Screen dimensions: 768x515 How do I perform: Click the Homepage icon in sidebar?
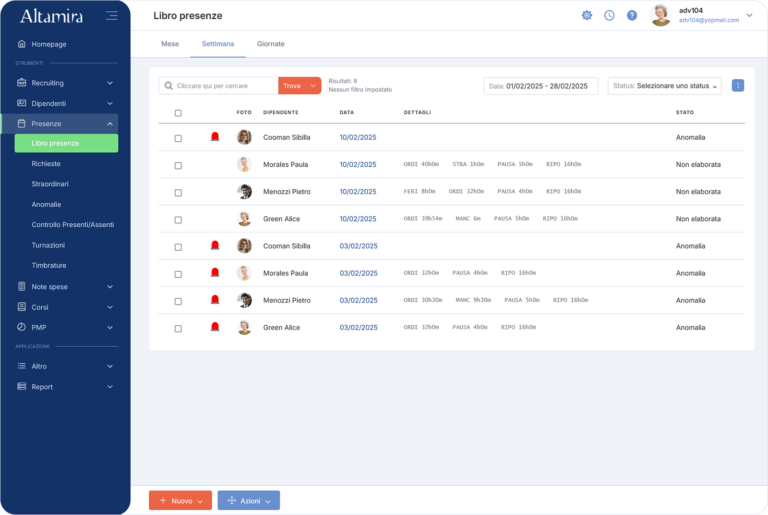coord(22,44)
